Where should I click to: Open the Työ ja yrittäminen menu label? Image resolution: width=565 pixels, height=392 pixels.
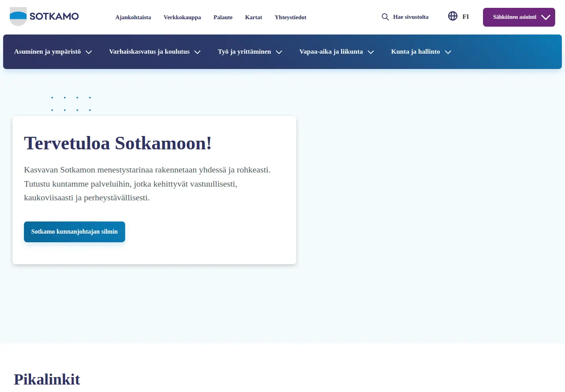(244, 52)
